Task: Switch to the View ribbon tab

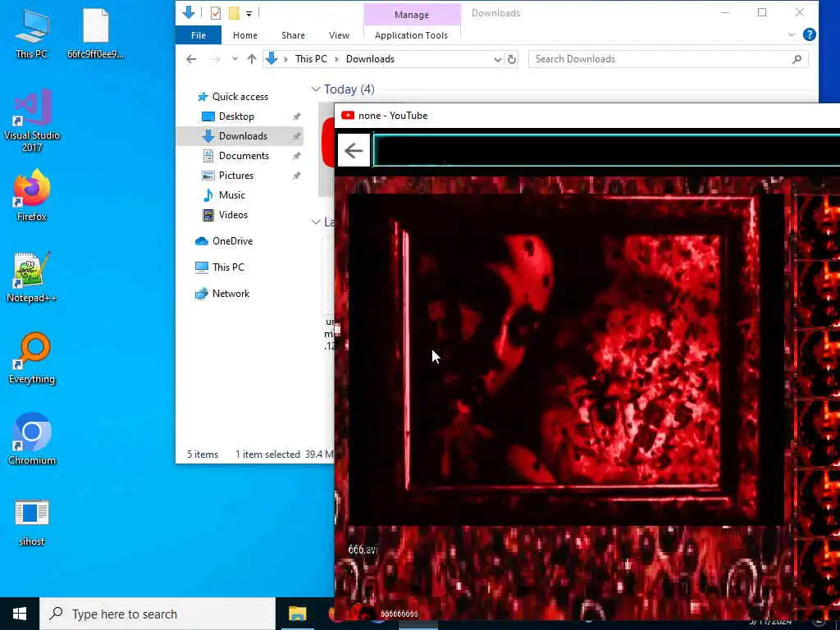Action: pos(339,35)
